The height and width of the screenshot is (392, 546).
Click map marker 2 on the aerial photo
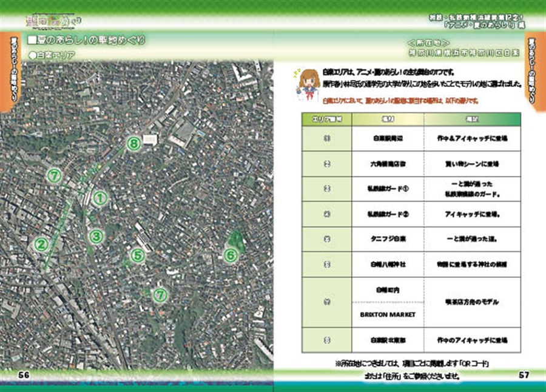(x=41, y=245)
